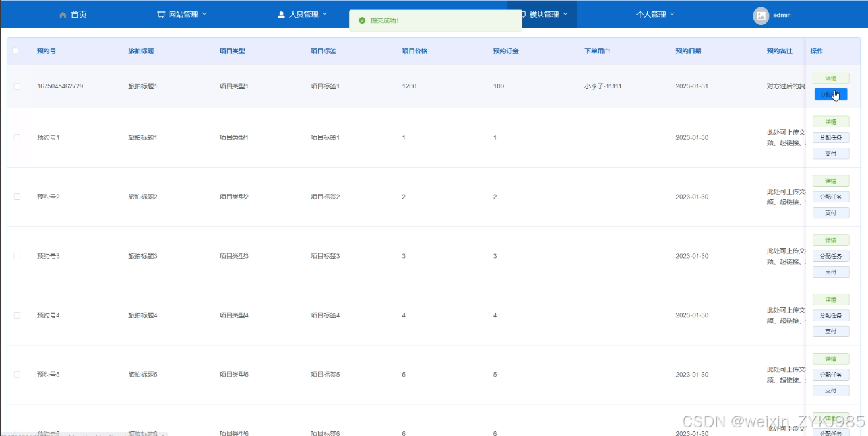Click the admin username label
This screenshot has width=868, height=436.
point(782,15)
